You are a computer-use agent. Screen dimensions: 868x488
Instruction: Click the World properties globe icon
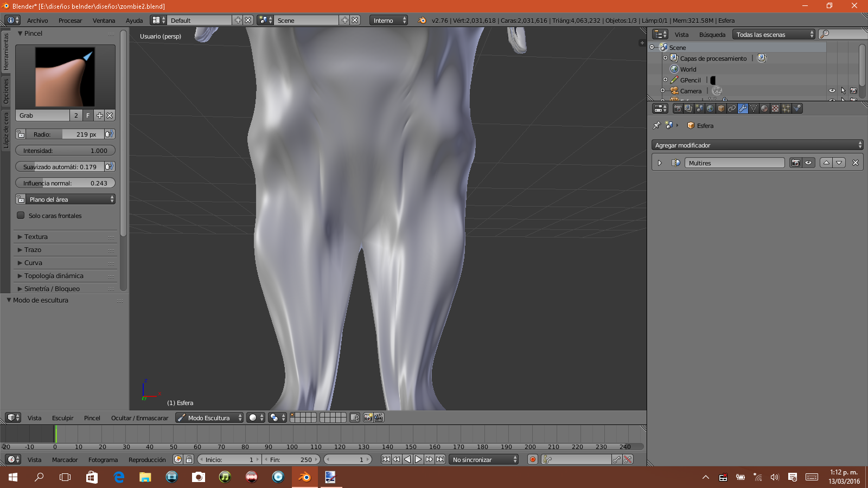tap(710, 108)
